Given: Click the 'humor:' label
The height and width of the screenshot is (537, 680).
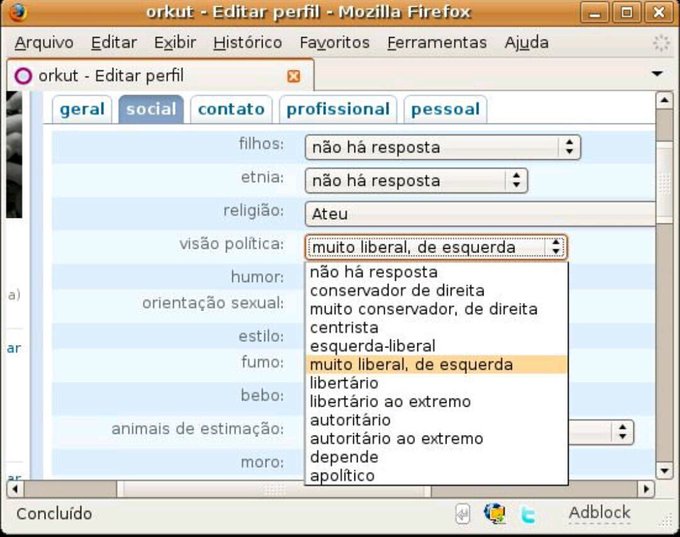Looking at the screenshot, I should (x=258, y=277).
